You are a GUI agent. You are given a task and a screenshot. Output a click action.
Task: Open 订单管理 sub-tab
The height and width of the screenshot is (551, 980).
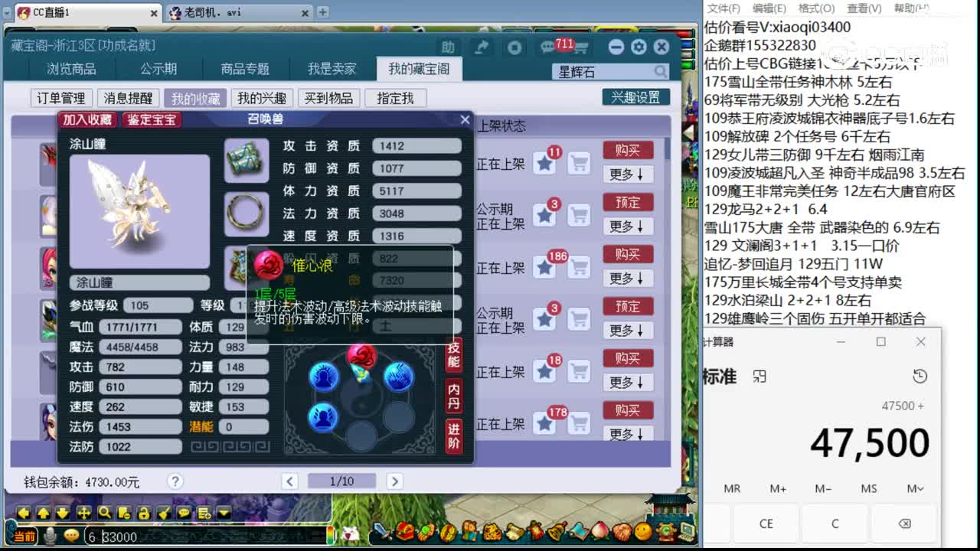click(61, 98)
